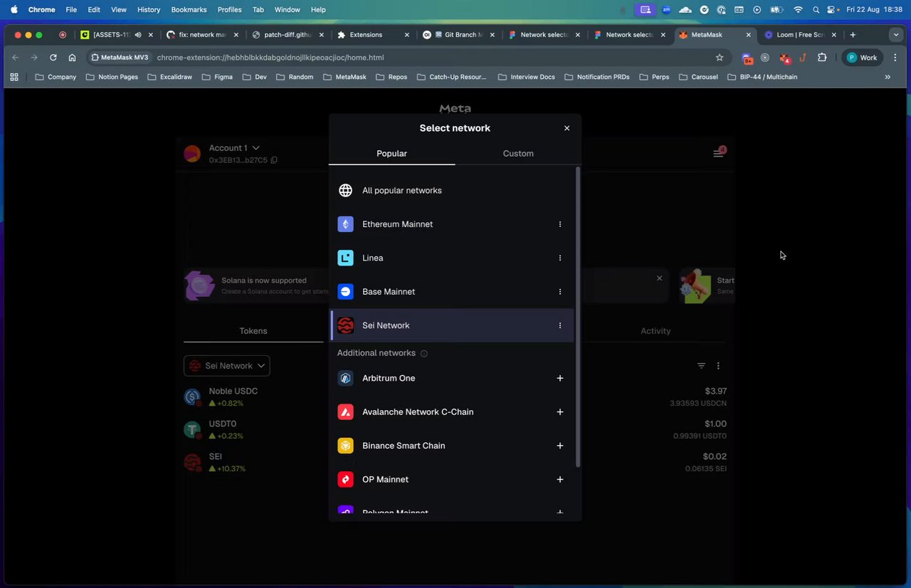Add Arbitrum One network

coord(560,378)
